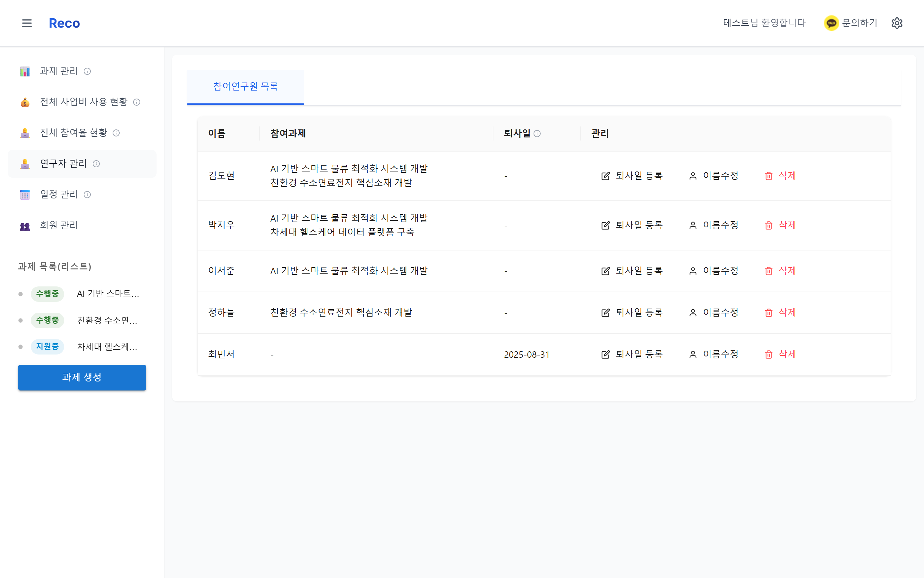Click name cell 김도현
Image resolution: width=924 pixels, height=578 pixels.
221,176
